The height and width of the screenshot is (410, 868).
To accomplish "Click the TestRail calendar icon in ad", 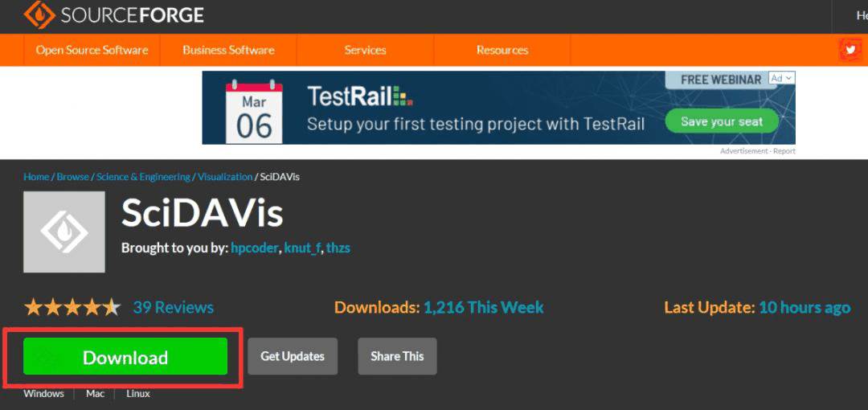I will 254,109.
